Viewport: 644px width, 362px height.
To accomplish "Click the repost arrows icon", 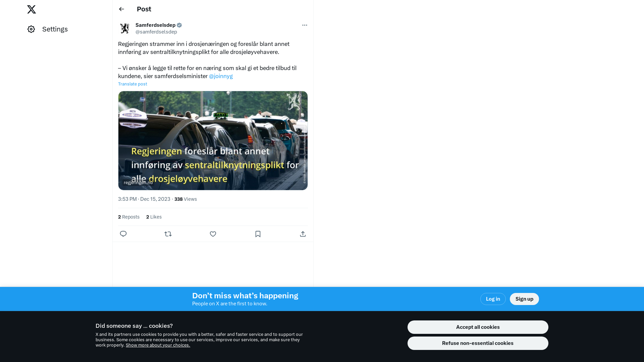I will [168, 234].
